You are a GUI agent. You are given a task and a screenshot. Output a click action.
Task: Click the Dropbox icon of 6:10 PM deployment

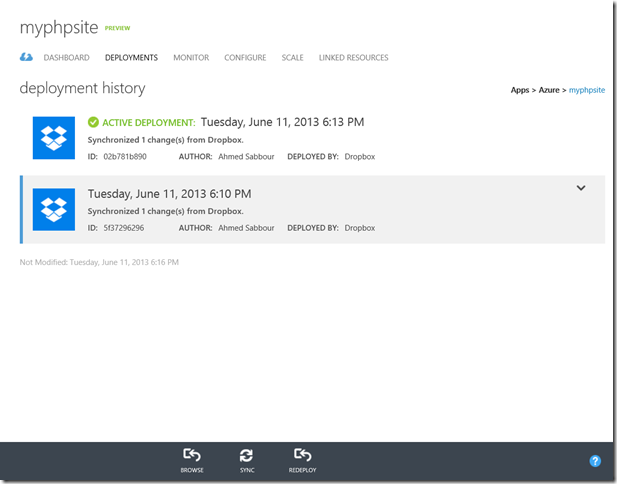click(x=54, y=209)
